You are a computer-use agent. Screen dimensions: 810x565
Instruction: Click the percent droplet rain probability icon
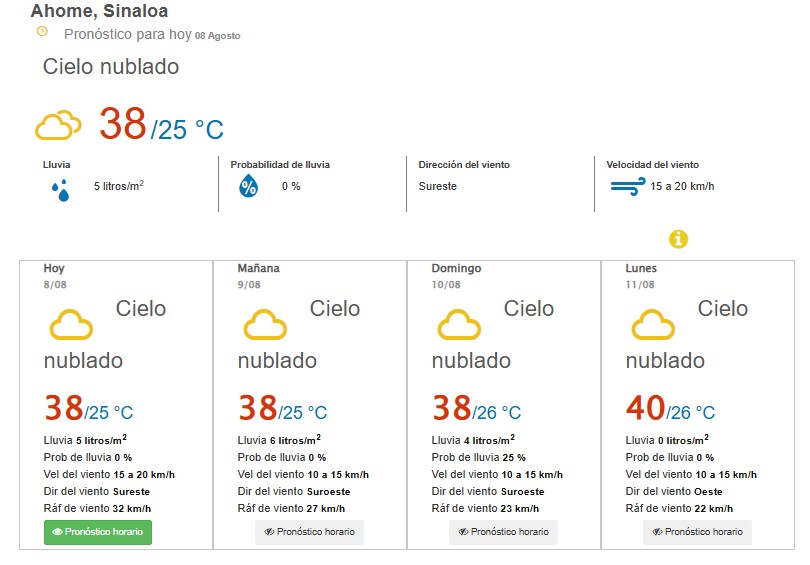click(x=248, y=186)
